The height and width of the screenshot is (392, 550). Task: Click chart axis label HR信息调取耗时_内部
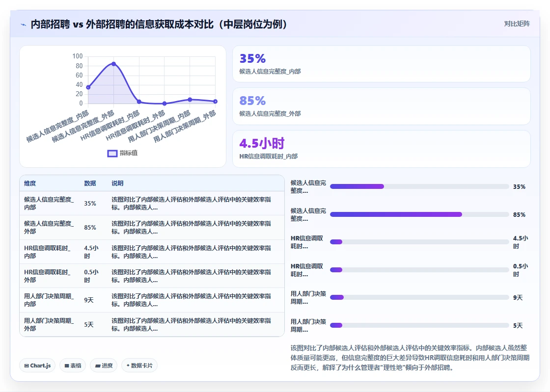(x=110, y=126)
